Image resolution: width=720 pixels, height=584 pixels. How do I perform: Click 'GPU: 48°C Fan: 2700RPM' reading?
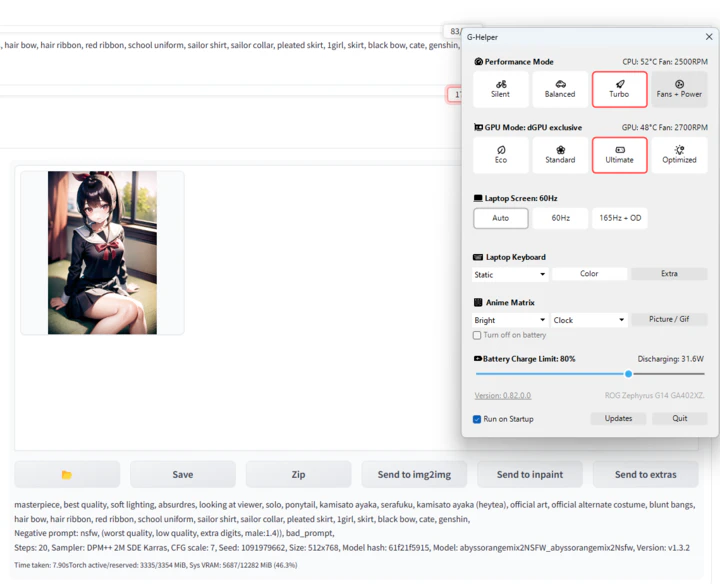pyautogui.click(x=664, y=127)
